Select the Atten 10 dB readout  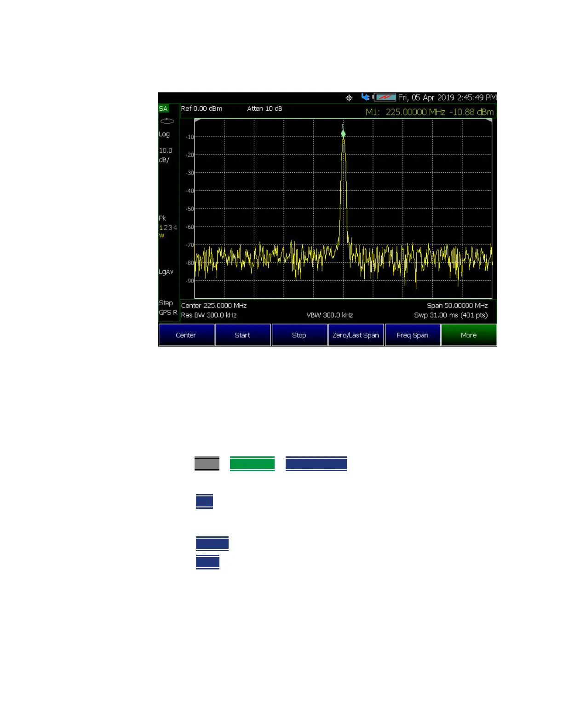coord(264,108)
